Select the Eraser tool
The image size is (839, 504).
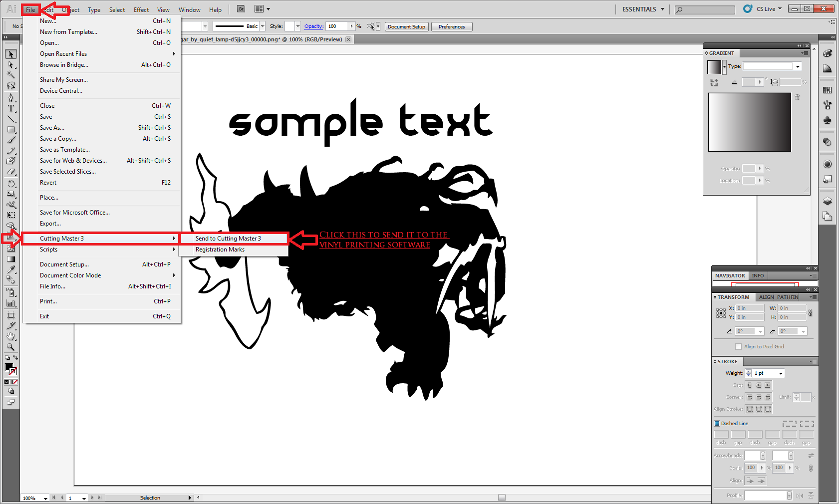(x=11, y=172)
